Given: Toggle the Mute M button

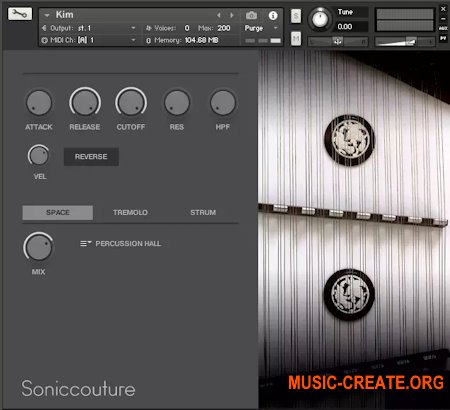Looking at the screenshot, I should click(x=296, y=39).
